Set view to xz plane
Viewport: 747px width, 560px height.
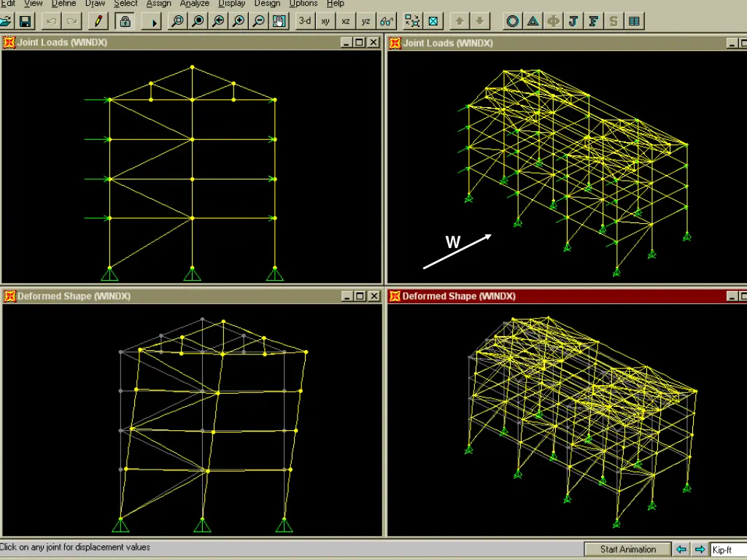346,21
